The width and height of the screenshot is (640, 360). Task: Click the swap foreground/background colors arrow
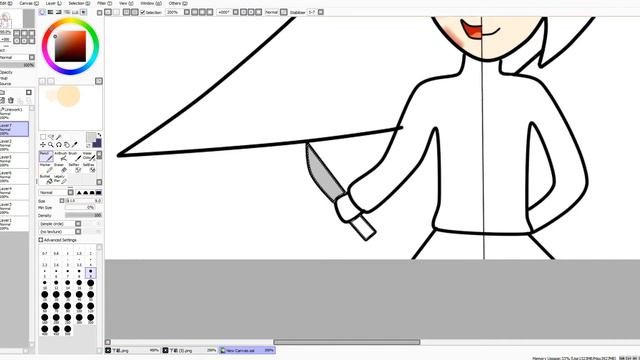tap(99, 135)
